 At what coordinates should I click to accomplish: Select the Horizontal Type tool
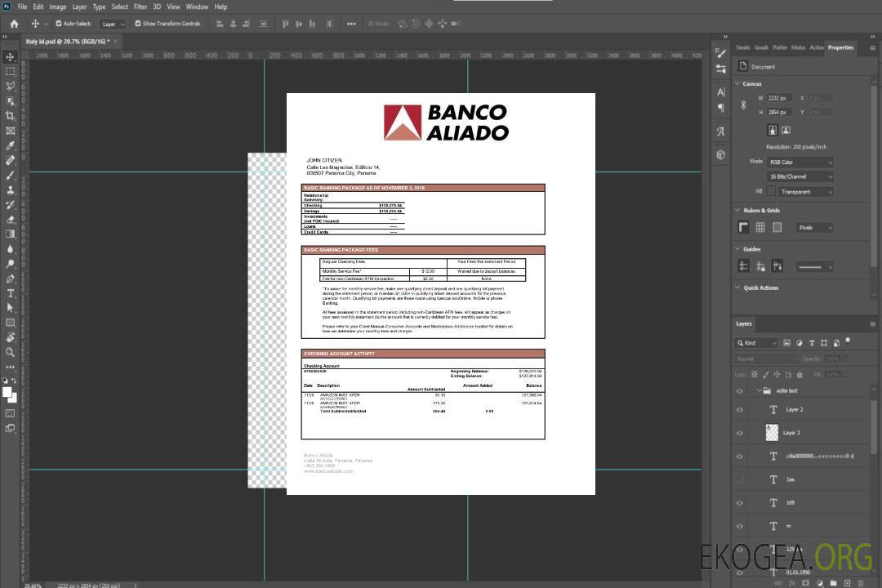point(10,293)
